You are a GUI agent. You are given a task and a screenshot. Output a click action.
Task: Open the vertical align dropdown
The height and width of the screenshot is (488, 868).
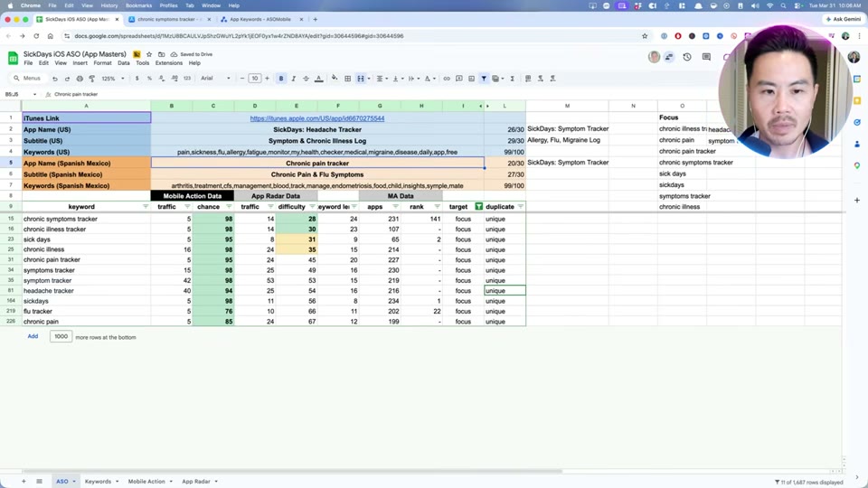click(397, 79)
